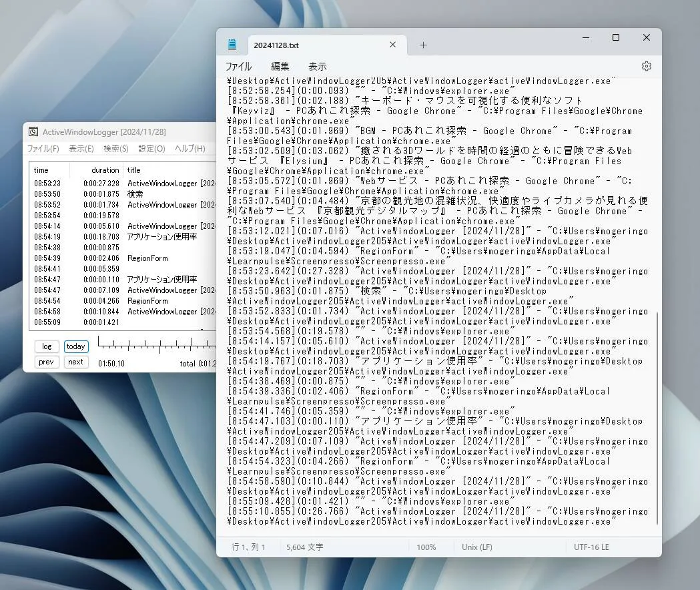Screen dimensions: 700x590
Task: Open the 表示 menu in Notepad
Action: click(317, 66)
